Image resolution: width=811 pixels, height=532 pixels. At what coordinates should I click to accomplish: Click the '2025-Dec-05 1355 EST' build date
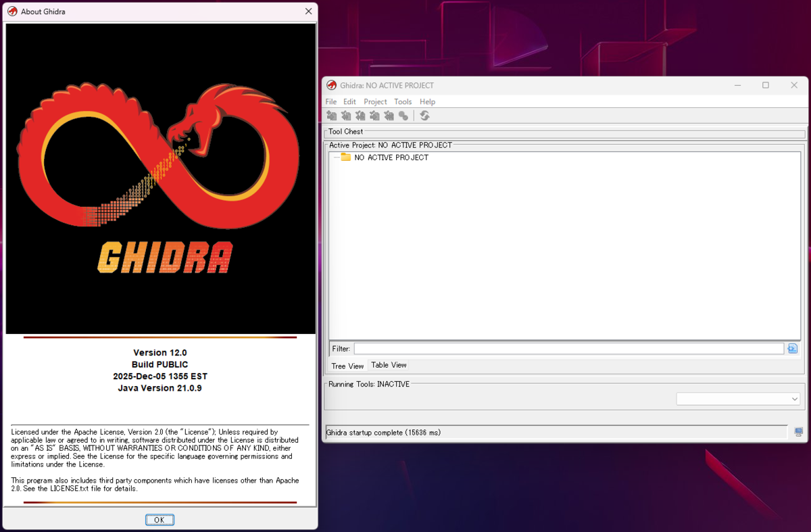pyautogui.click(x=160, y=377)
